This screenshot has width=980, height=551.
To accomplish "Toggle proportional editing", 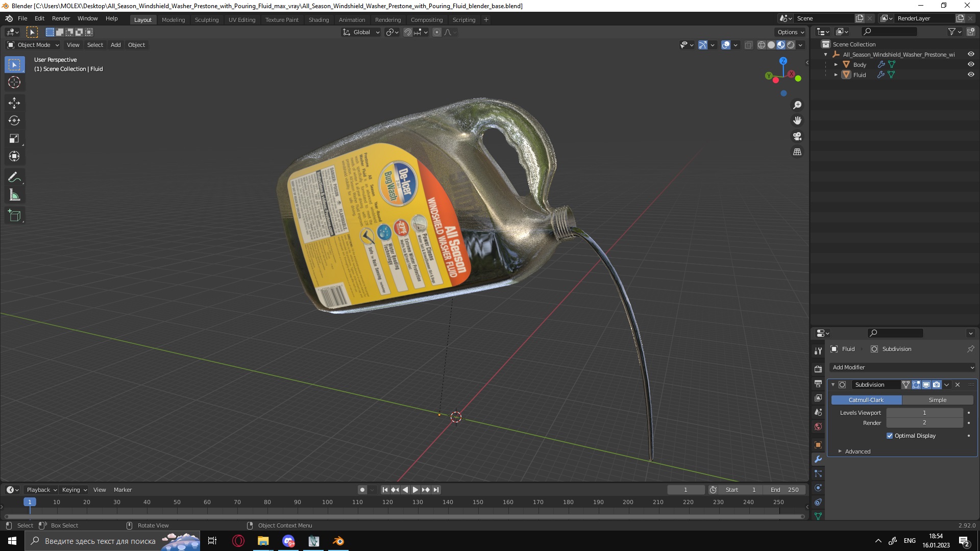I will tap(437, 32).
